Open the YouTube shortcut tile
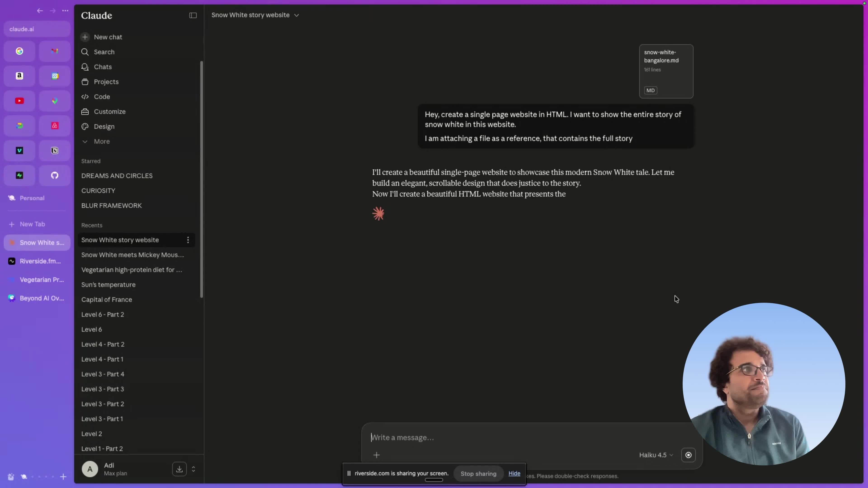Screen dimensions: 868x488 pos(19,101)
